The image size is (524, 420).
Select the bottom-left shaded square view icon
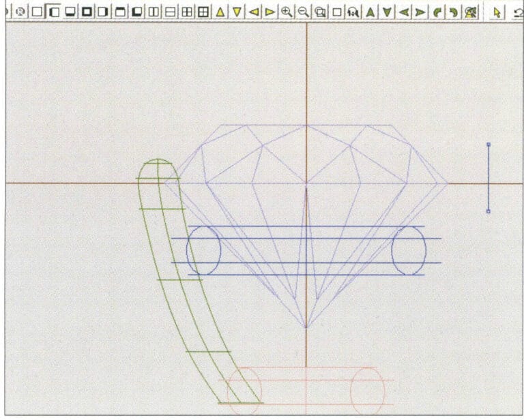tap(136, 12)
